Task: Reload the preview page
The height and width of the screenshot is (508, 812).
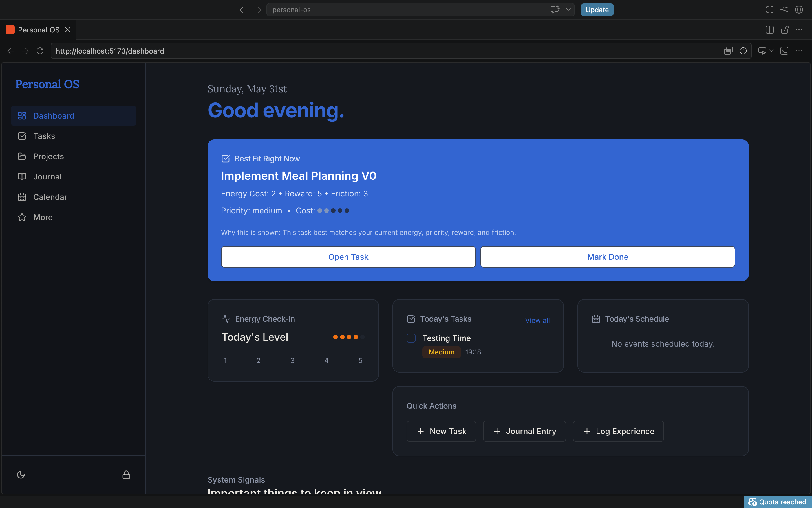Action: point(40,51)
